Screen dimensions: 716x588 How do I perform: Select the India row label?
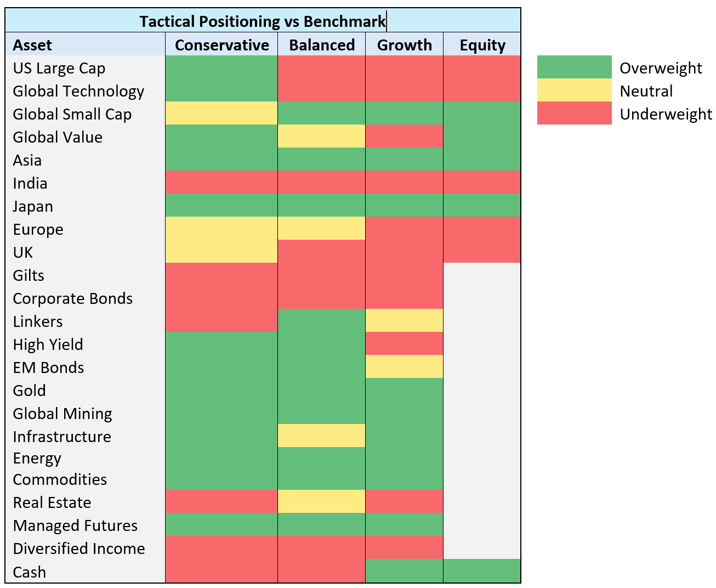tap(30, 183)
